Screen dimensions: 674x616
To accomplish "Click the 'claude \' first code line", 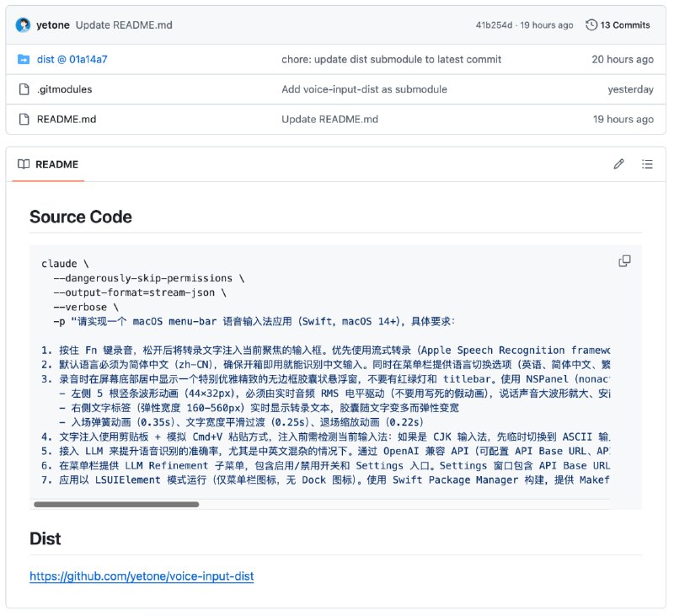I will tap(65, 264).
